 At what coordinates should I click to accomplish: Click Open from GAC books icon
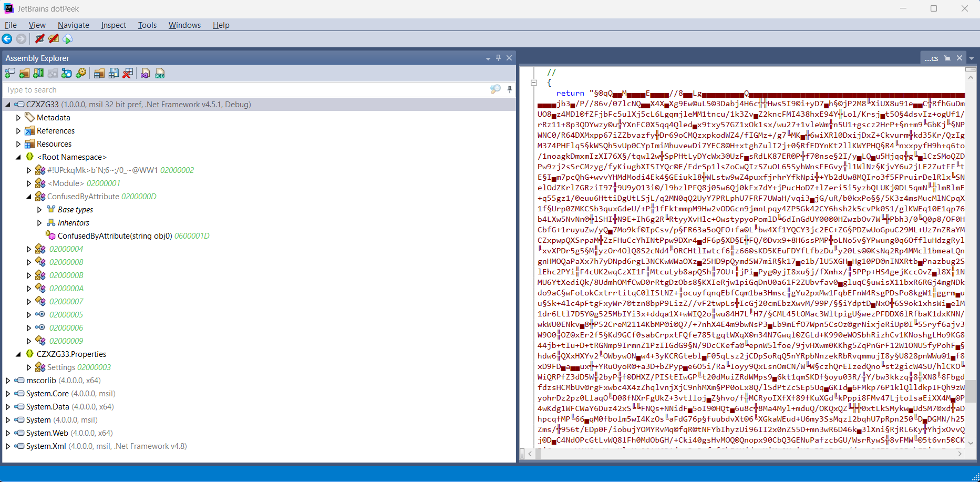38,74
